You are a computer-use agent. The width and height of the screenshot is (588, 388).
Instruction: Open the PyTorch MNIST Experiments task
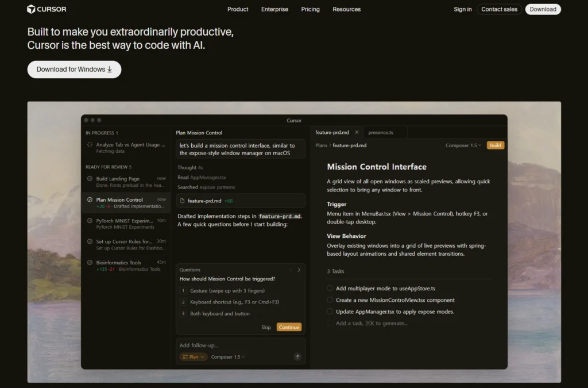point(126,224)
